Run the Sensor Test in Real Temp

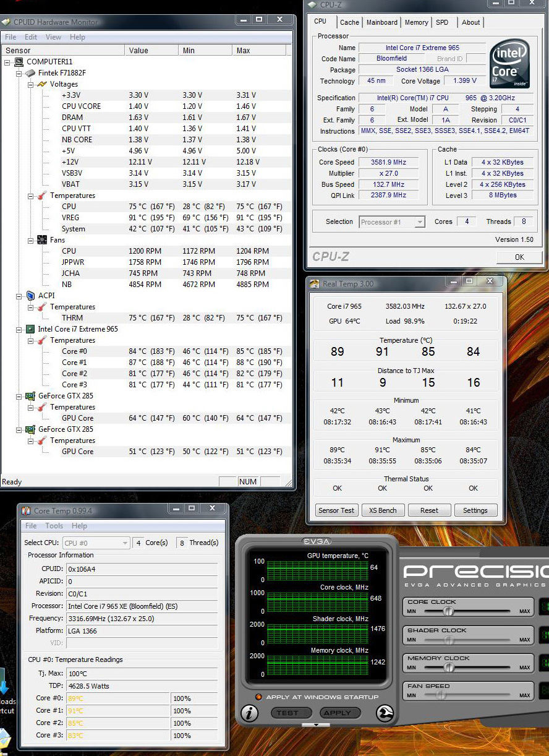[336, 510]
